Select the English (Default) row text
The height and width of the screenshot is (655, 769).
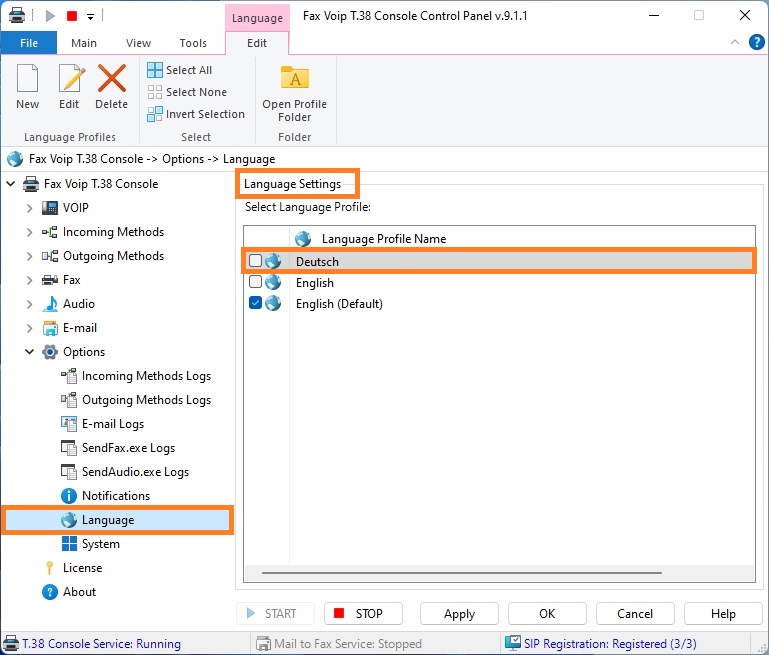pos(339,304)
